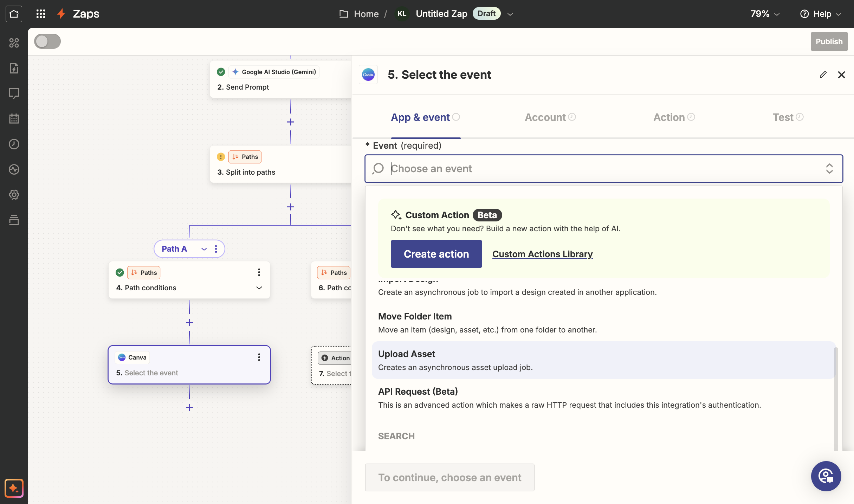Click To continue, choose an event button

(449, 478)
